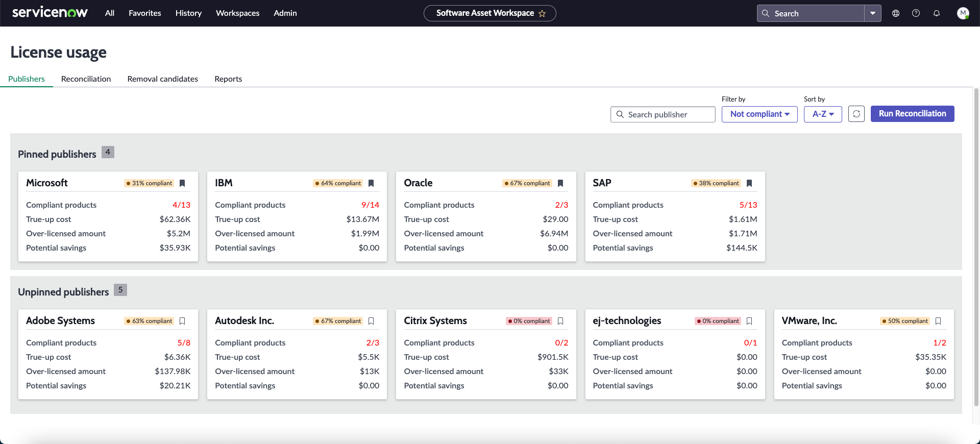980x444 pixels.
Task: Open the Autodesk Inc. publisher card title
Action: pos(244,320)
